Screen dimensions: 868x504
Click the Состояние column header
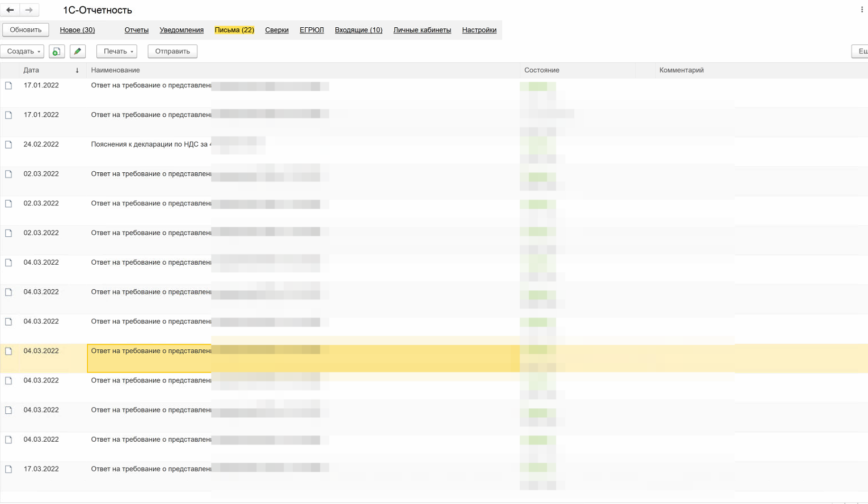click(542, 70)
